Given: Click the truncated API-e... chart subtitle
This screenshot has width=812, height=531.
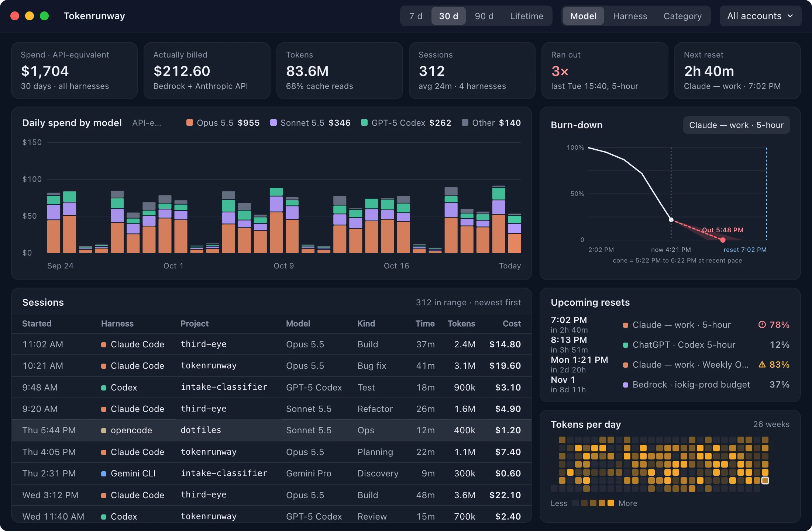Looking at the screenshot, I should (x=147, y=123).
